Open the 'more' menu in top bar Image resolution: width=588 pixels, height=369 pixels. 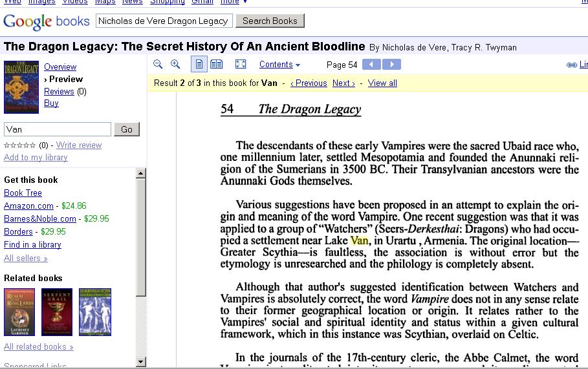pos(233,2)
